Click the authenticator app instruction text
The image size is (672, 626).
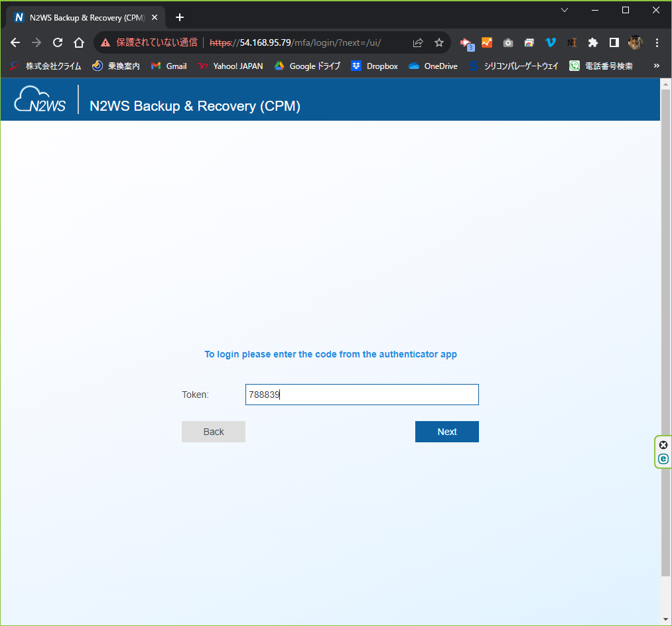point(330,354)
